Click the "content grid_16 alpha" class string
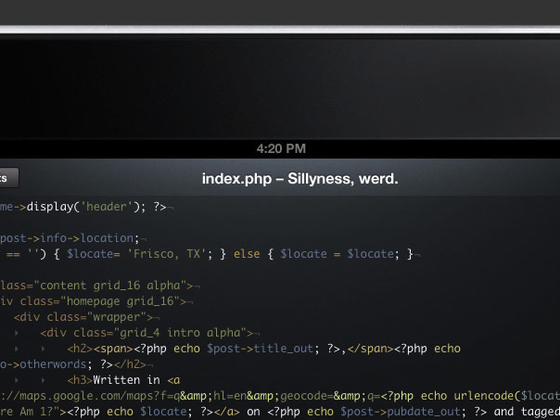The height and width of the screenshot is (420, 560). click(x=110, y=285)
